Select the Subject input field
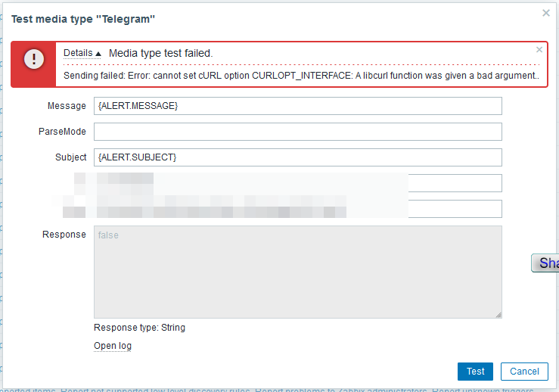 [x=298, y=157]
